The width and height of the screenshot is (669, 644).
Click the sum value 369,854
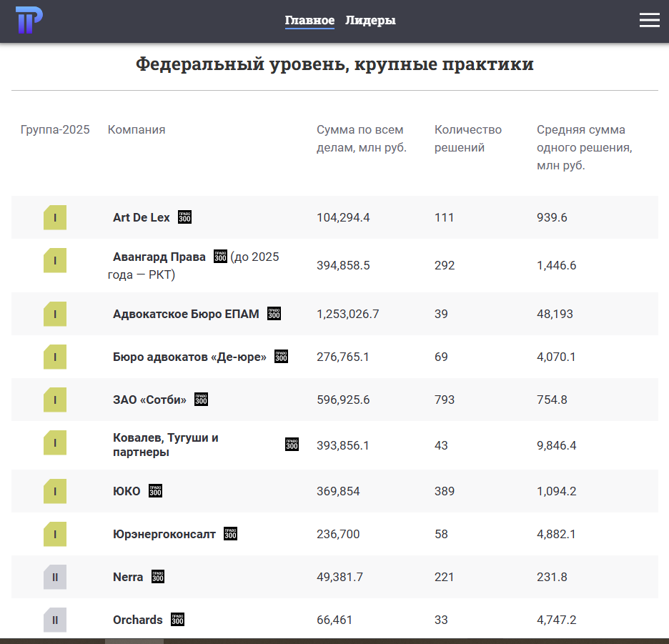click(x=338, y=491)
